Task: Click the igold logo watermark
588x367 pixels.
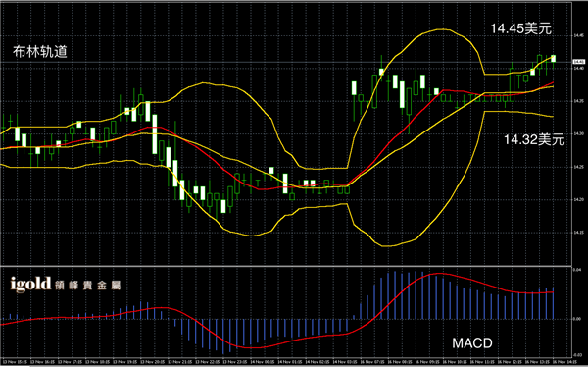Action: pyautogui.click(x=30, y=284)
